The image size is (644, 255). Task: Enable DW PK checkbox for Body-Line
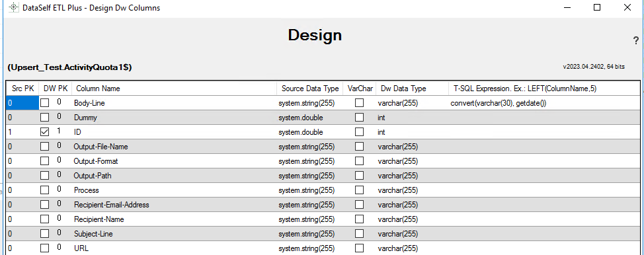[x=45, y=103]
